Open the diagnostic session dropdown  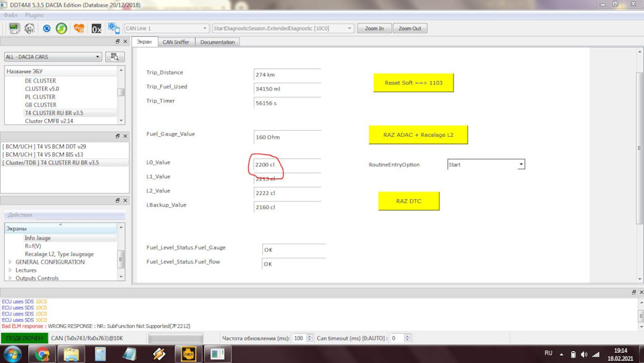click(282, 29)
